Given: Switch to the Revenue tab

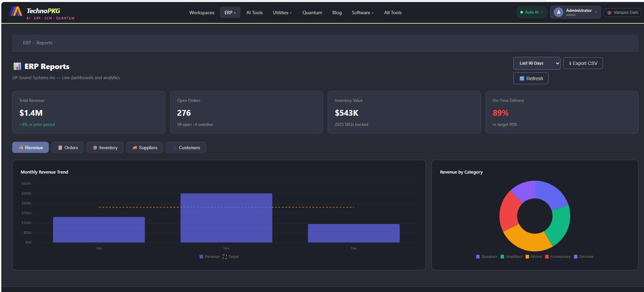Looking at the screenshot, I should tap(30, 148).
